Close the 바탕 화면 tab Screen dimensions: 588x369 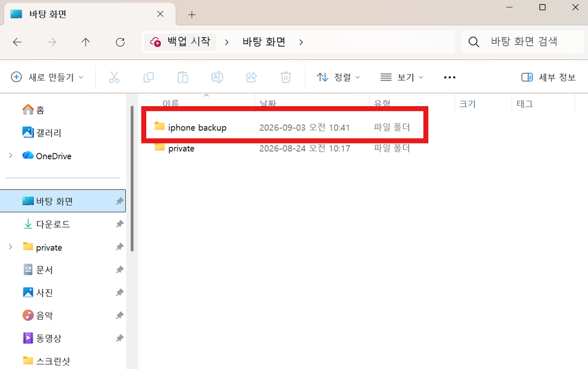tap(160, 14)
